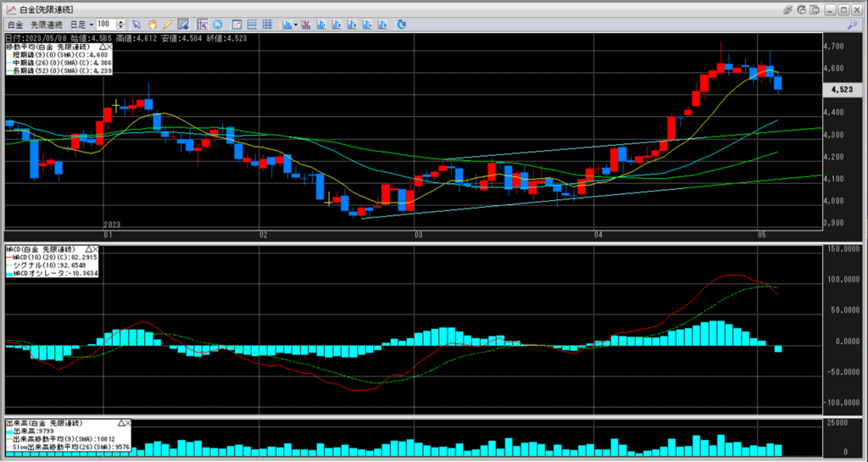Click the blue circular reload toolbar icon
Image resolution: width=868 pixels, height=462 pixels.
218,25
